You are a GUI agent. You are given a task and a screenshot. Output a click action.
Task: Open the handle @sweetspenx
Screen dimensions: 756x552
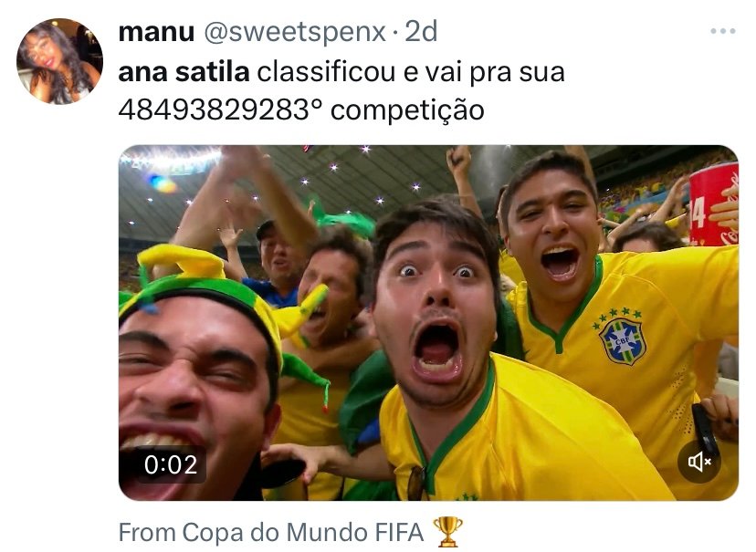295,32
